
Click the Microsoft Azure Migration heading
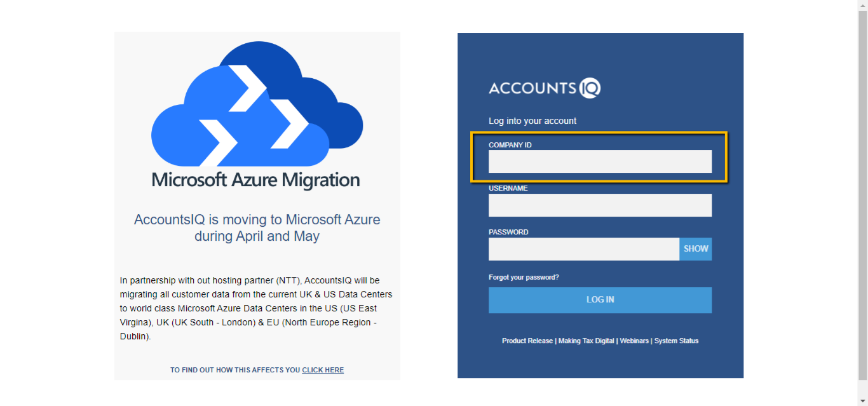click(x=255, y=180)
